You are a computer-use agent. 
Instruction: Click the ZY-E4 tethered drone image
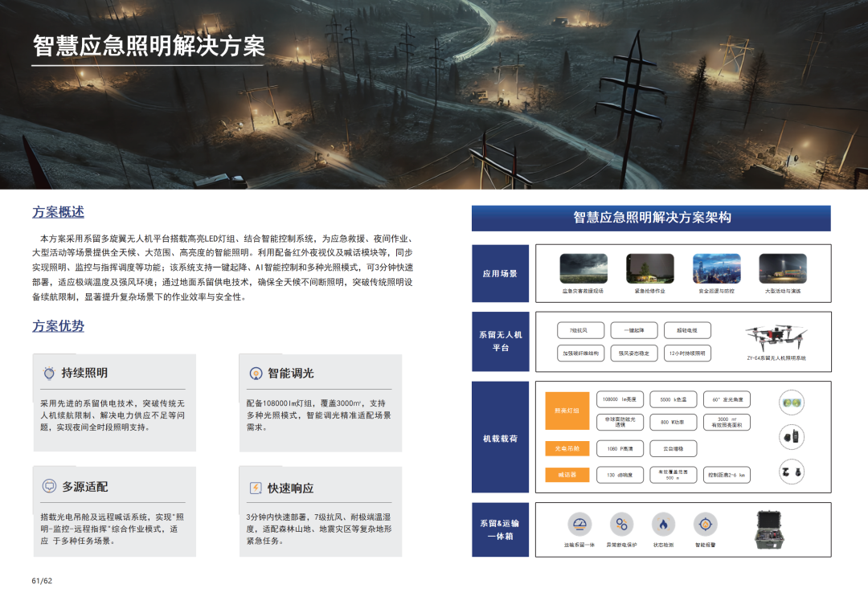click(x=776, y=337)
